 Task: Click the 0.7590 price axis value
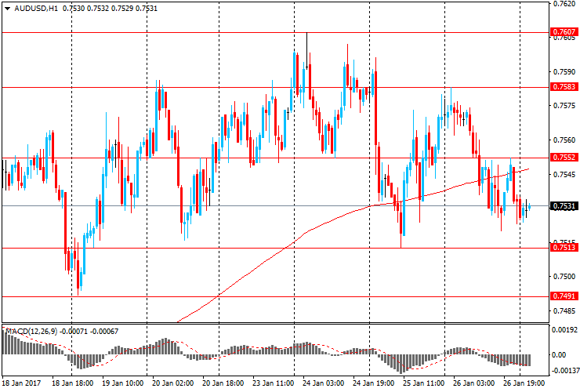coord(564,72)
